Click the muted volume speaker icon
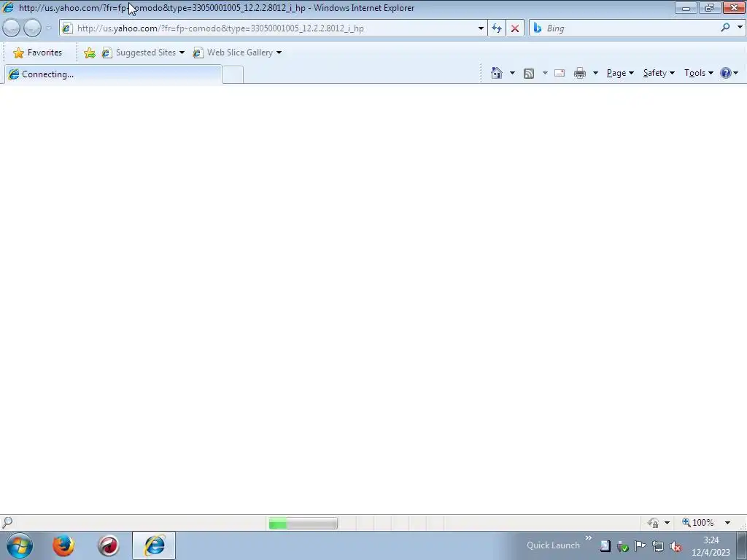747x560 pixels. (x=675, y=546)
